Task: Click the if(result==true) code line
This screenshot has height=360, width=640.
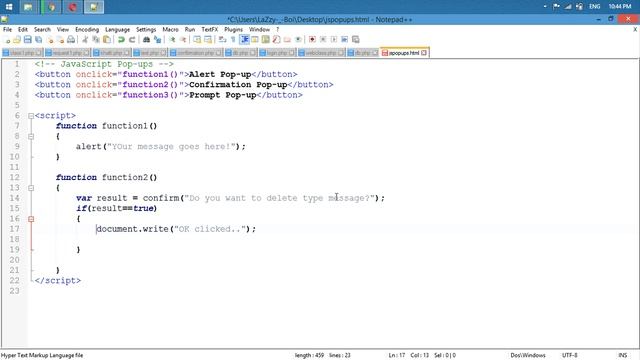Action: [116, 208]
